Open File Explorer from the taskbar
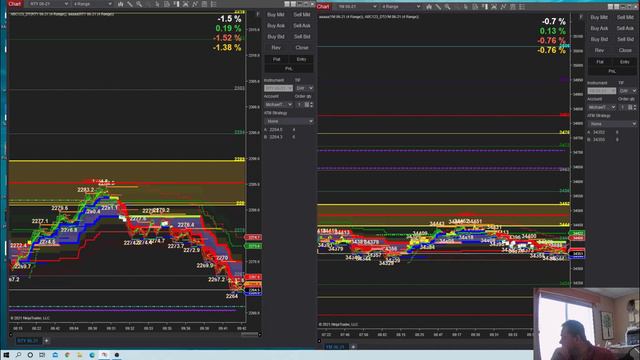The width and height of the screenshot is (640, 360). point(80,355)
